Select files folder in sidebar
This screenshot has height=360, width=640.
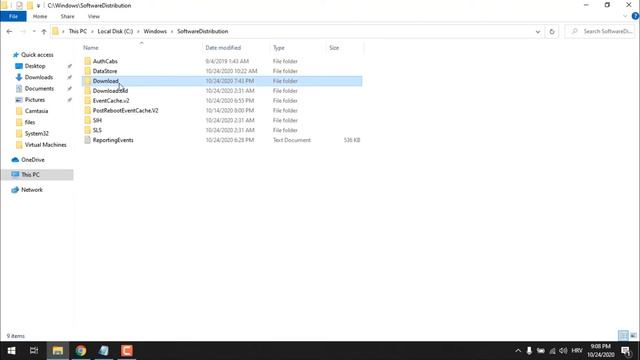point(30,122)
